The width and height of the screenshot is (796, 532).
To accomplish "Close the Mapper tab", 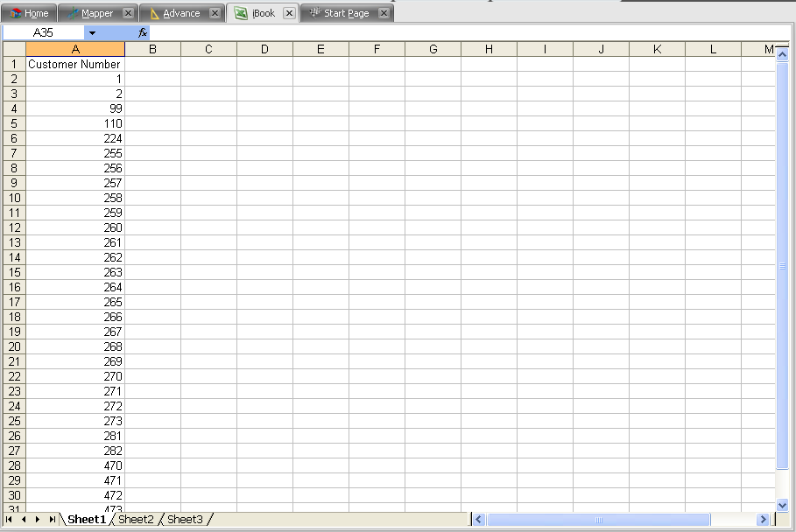I will coord(128,13).
